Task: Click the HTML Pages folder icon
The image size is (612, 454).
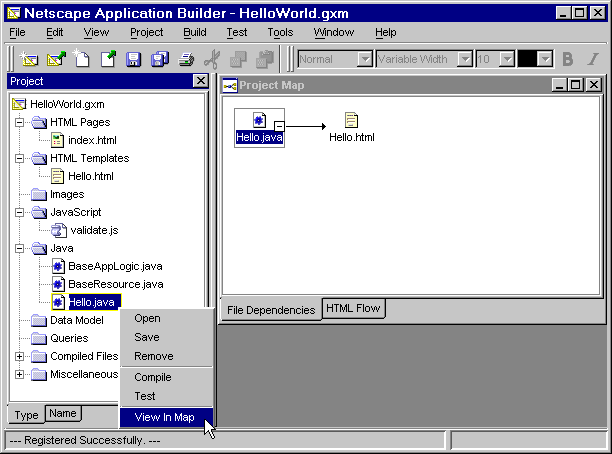Action: [39, 123]
